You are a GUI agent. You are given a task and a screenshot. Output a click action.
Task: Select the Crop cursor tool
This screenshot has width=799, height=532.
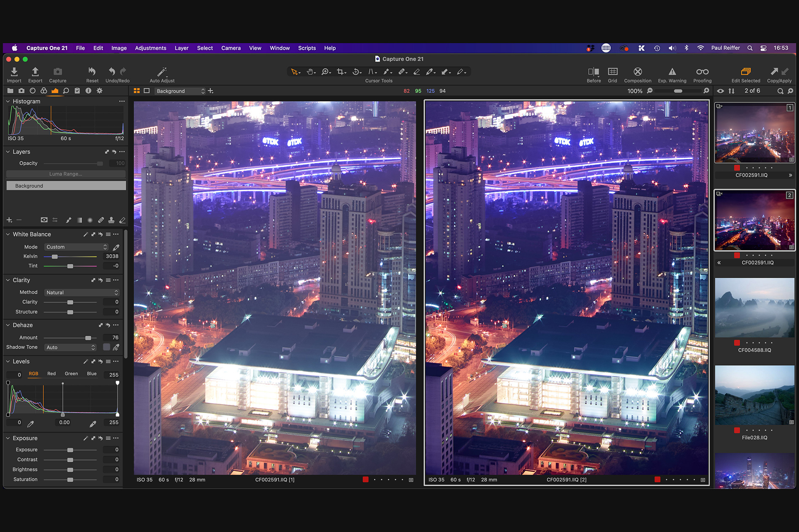pyautogui.click(x=341, y=72)
